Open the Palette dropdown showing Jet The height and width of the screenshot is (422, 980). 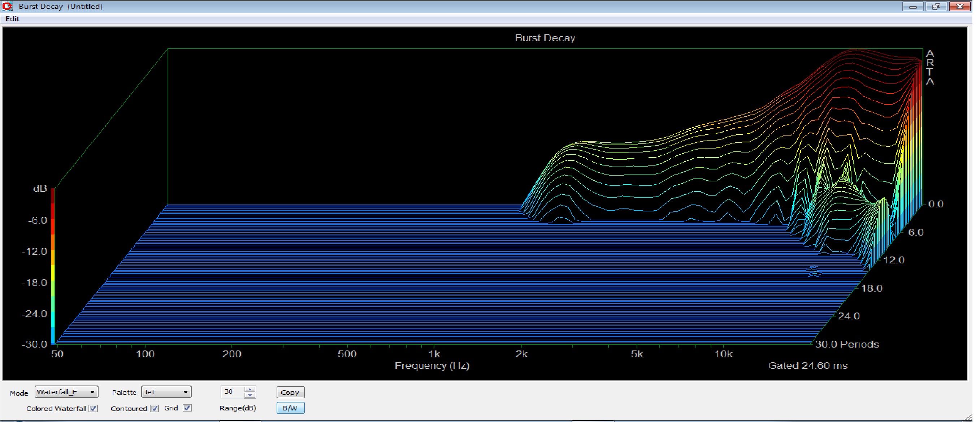(166, 392)
